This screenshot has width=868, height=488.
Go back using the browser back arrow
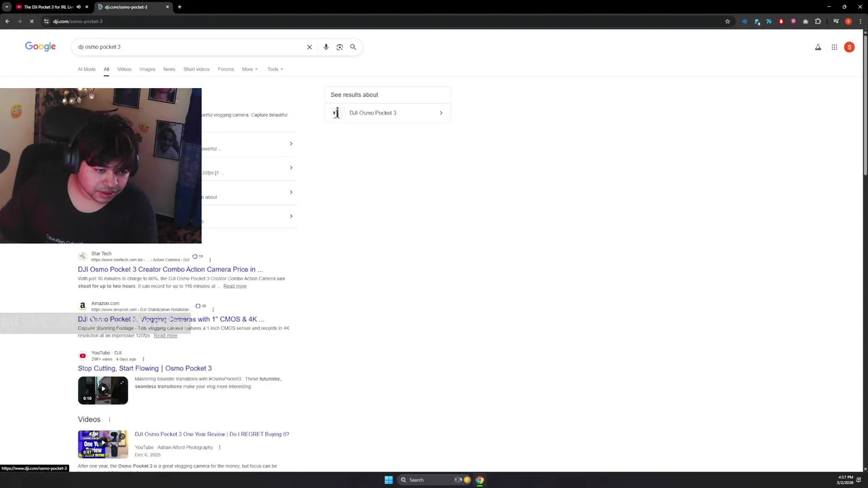(x=7, y=21)
